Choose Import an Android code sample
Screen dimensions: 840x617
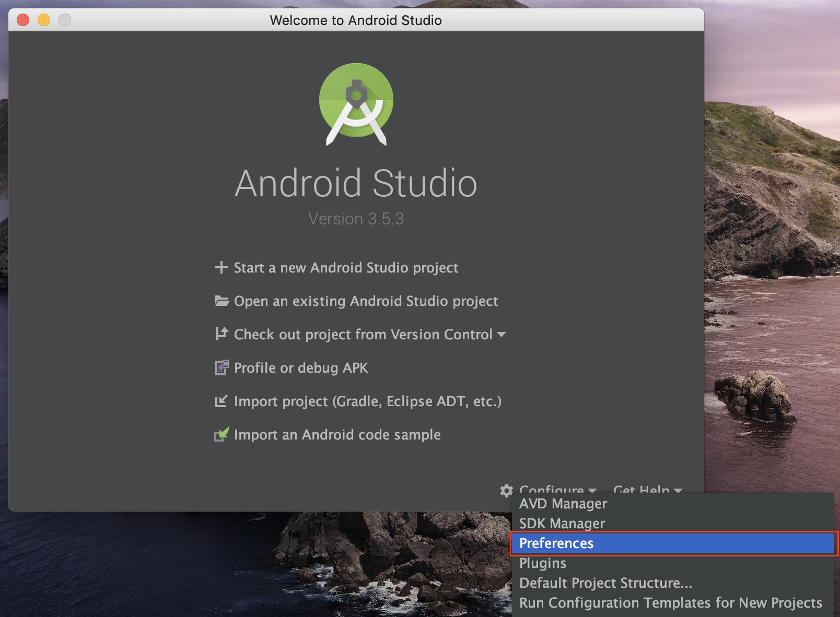coord(337,435)
